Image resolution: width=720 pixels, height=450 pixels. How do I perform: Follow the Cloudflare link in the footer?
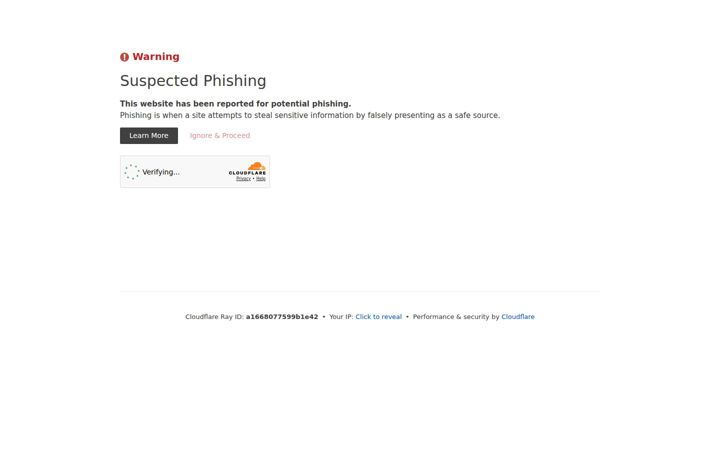518,317
